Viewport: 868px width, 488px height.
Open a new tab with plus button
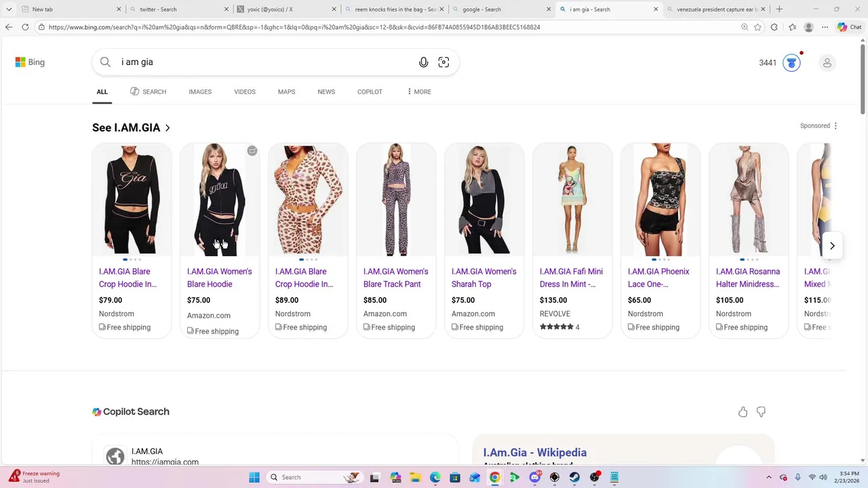point(779,9)
